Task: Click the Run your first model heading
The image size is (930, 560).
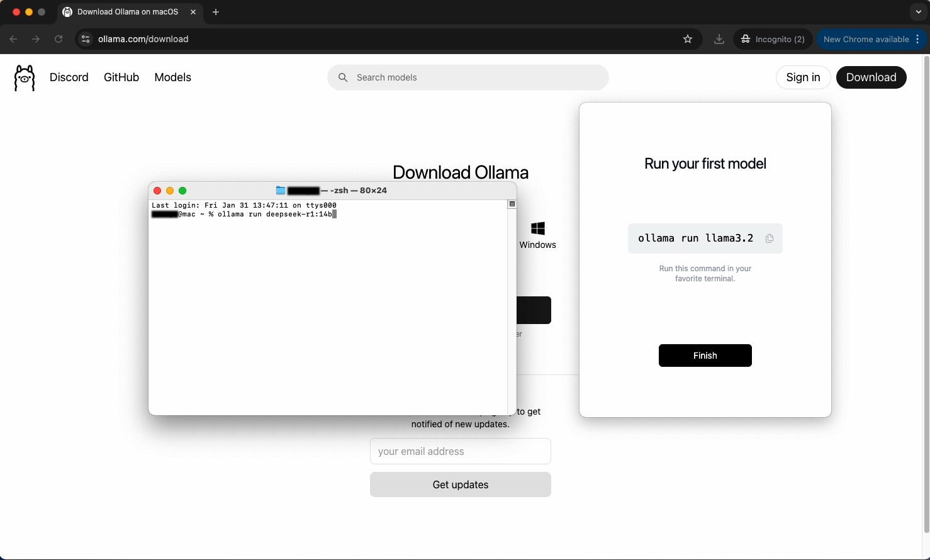Action: click(x=705, y=164)
